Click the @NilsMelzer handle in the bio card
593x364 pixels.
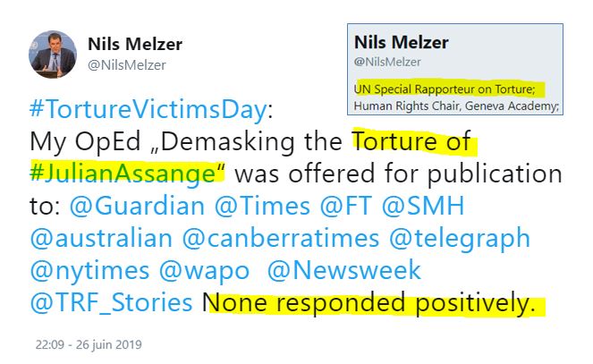387,62
